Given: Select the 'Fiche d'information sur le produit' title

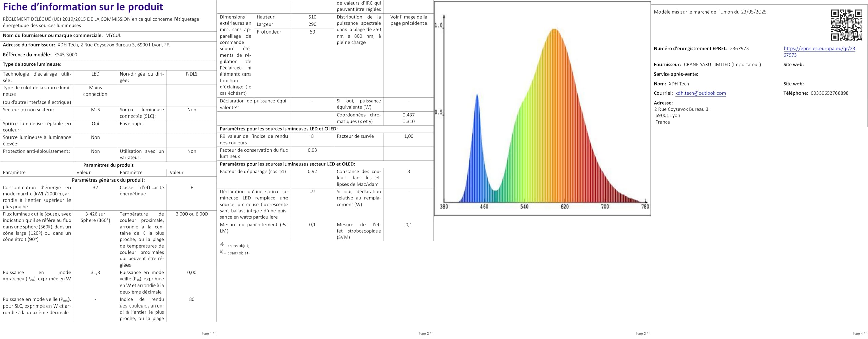Looking at the screenshot, I should [x=83, y=7].
